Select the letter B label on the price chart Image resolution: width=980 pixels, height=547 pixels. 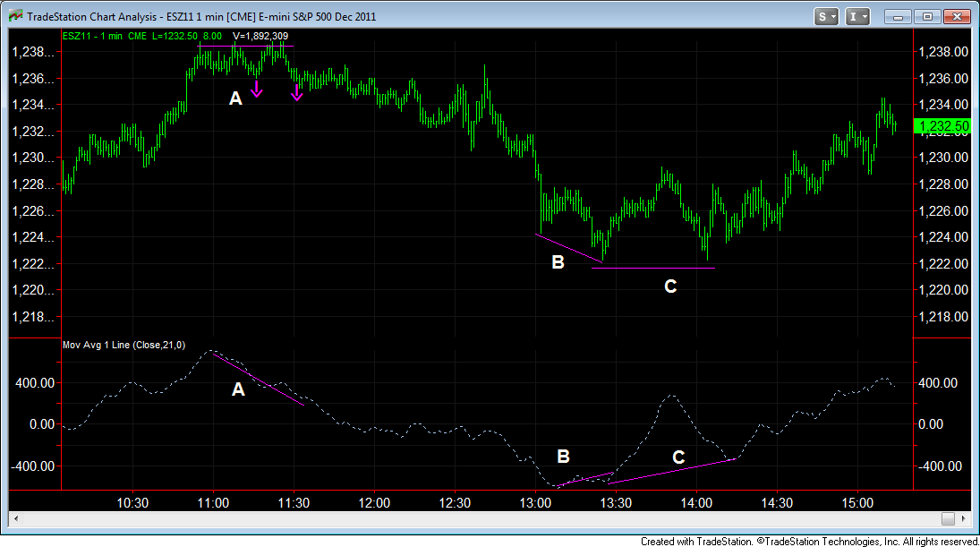coord(558,262)
